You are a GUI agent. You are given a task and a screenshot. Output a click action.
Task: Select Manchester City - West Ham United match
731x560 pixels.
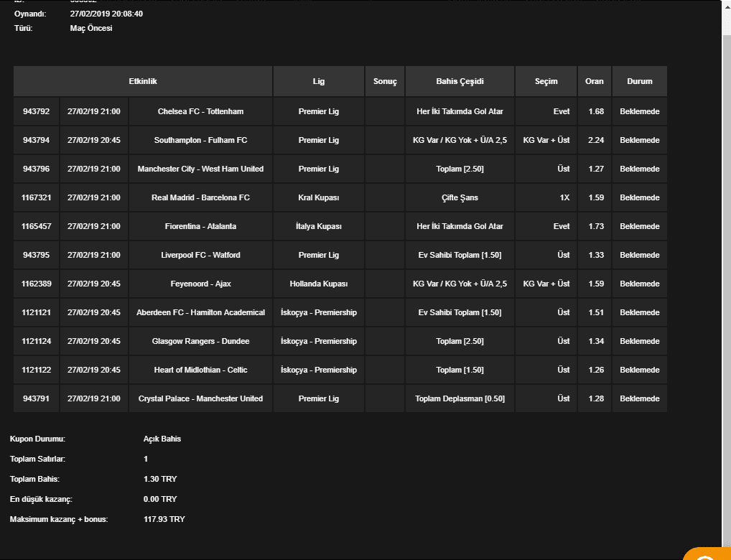pos(200,169)
